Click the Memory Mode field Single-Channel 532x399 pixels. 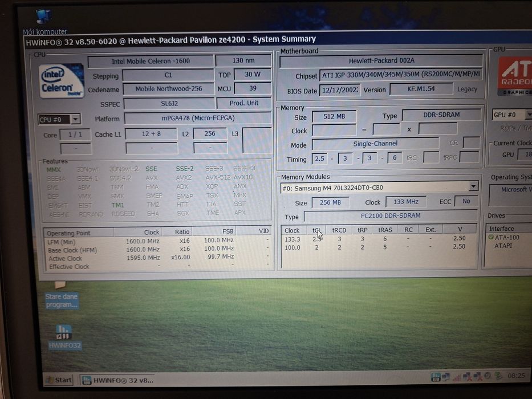[x=375, y=144]
